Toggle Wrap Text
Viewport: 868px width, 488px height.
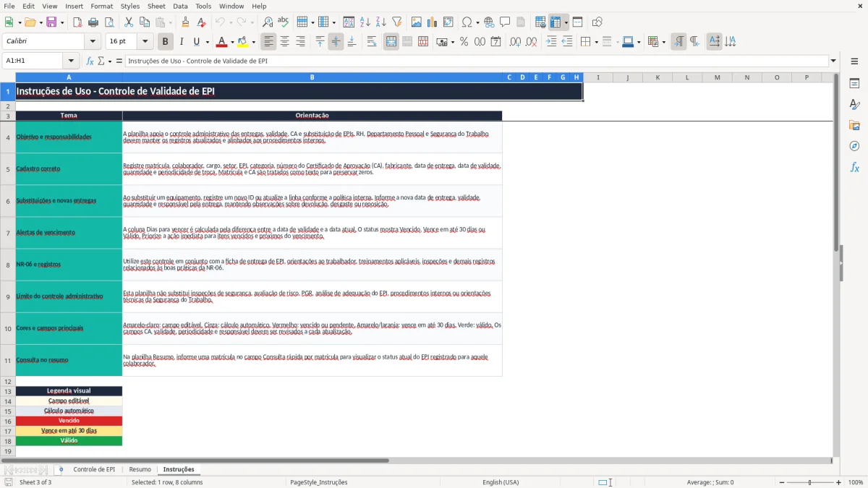371,42
